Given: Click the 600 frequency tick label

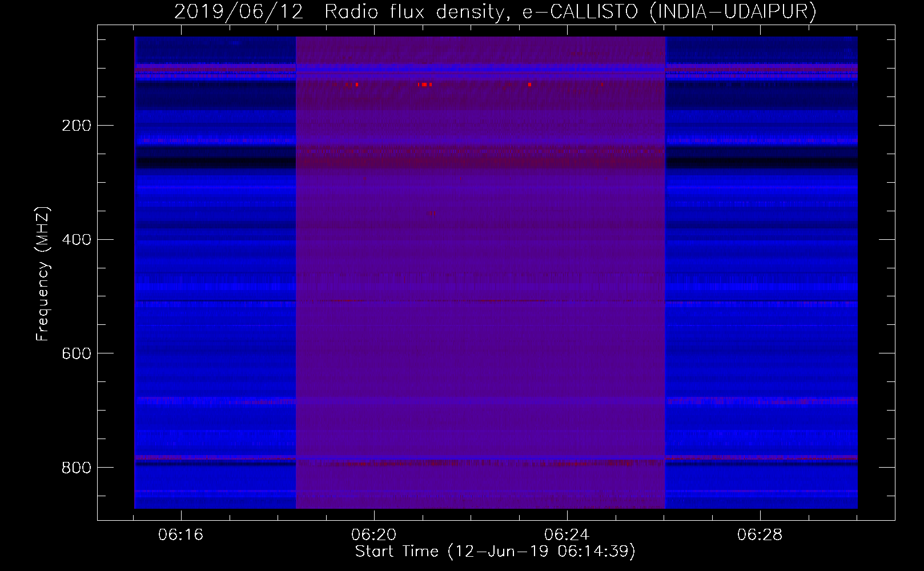Looking at the screenshot, I should coord(77,354).
